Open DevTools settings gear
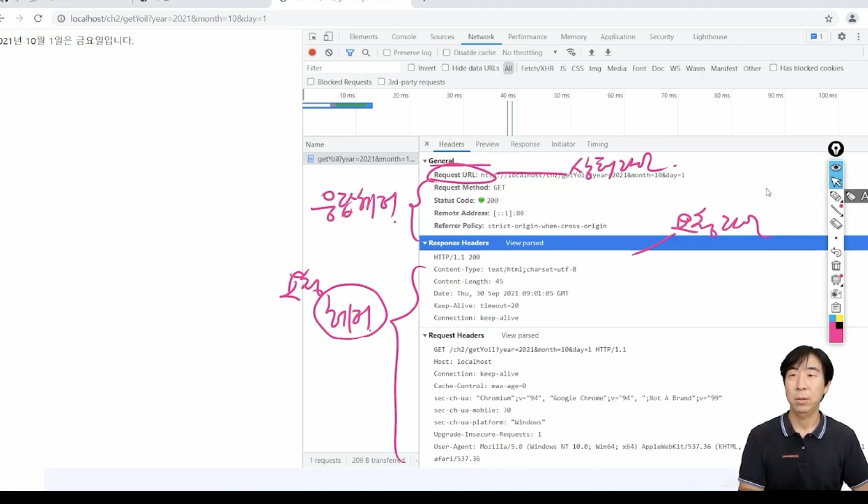This screenshot has width=868, height=504. pos(842,37)
